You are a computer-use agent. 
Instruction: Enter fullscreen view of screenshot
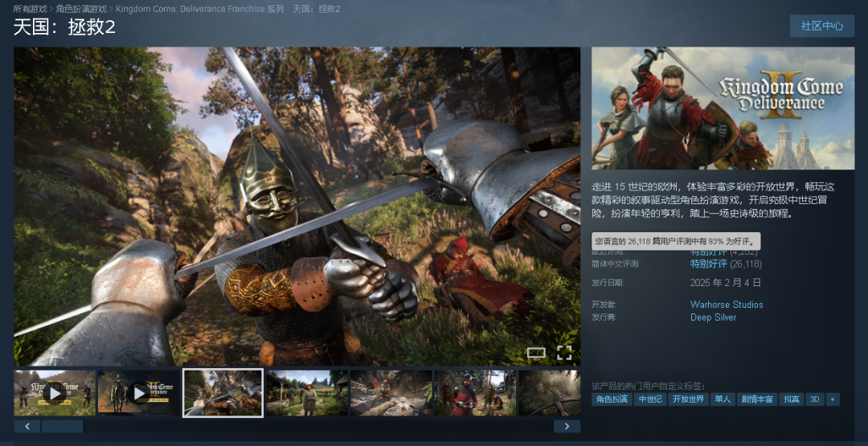(563, 353)
